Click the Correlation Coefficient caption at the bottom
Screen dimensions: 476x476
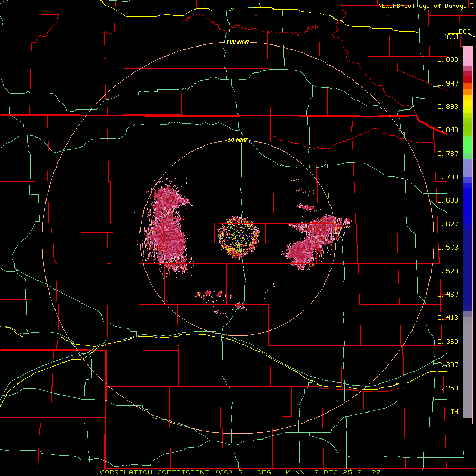click(240, 472)
